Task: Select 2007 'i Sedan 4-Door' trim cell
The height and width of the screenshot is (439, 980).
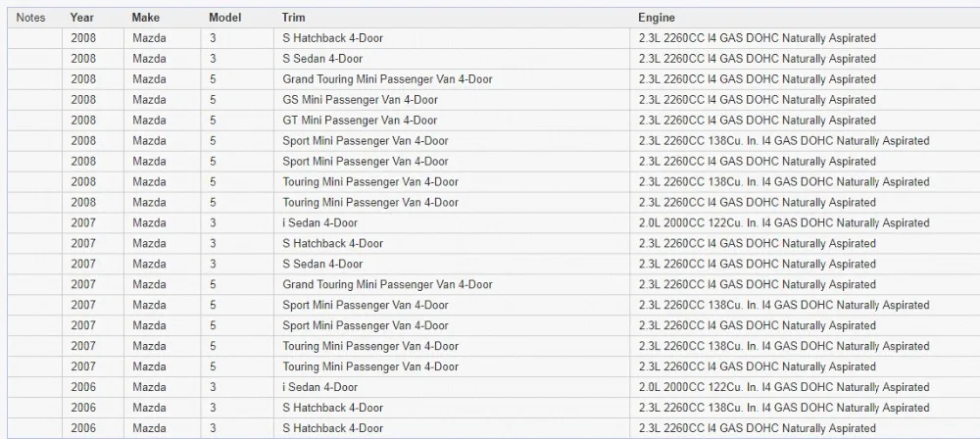Action: click(x=452, y=222)
